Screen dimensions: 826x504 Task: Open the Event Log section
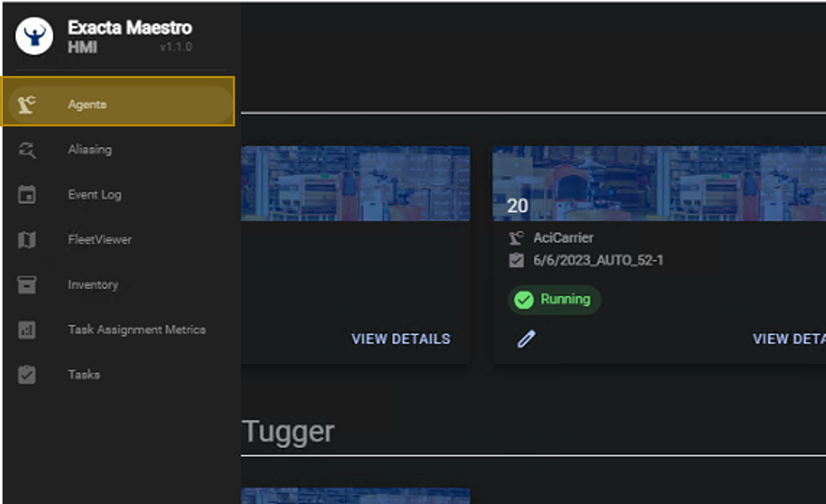pos(95,195)
